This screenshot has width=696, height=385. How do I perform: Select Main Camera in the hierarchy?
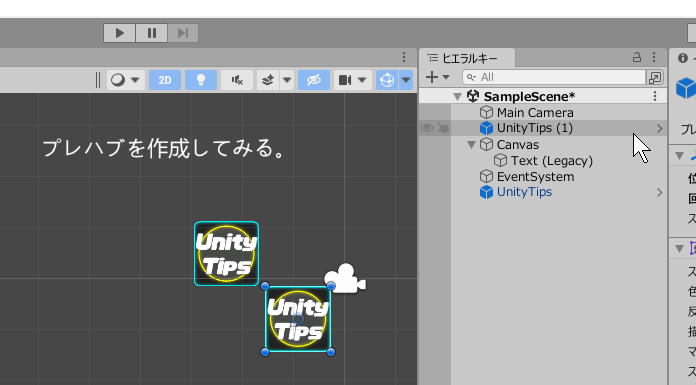pos(535,113)
